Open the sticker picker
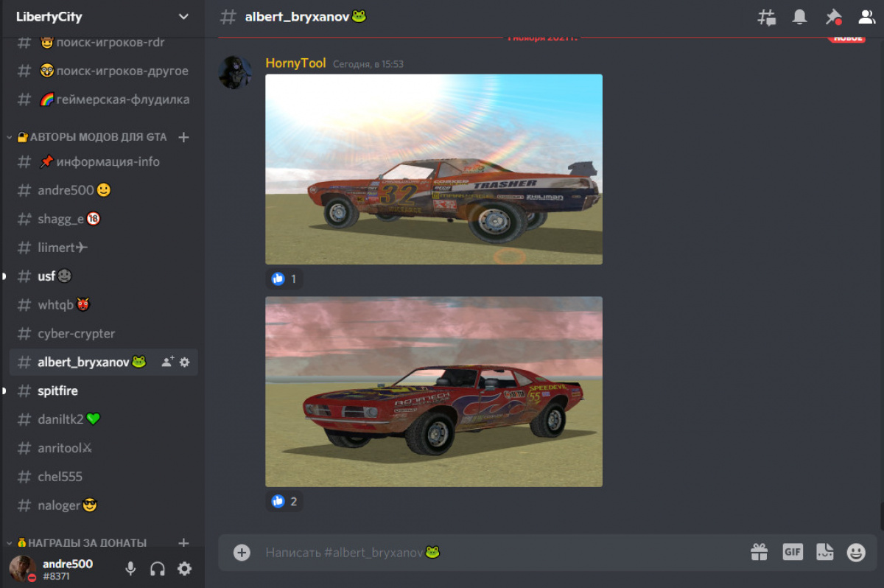This screenshot has width=884, height=588. pyautogui.click(x=824, y=552)
